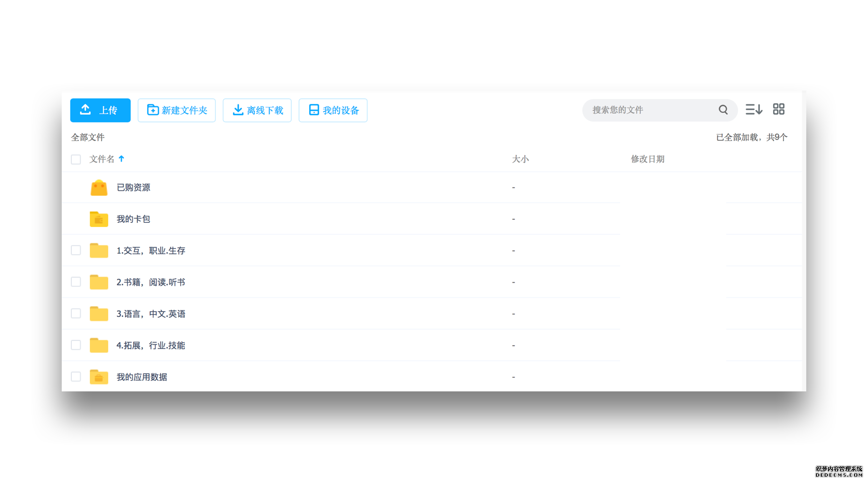868x482 pixels.
Task: Check the box for 2.书籍，阅读.听书
Action: point(76,281)
